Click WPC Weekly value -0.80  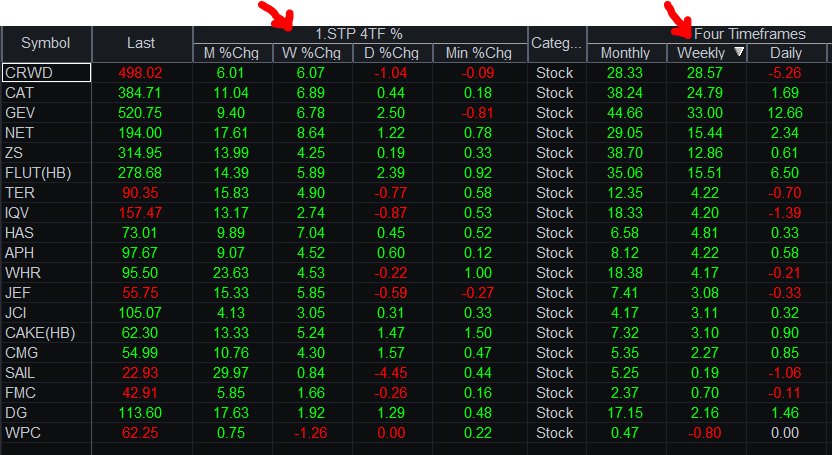pos(705,433)
